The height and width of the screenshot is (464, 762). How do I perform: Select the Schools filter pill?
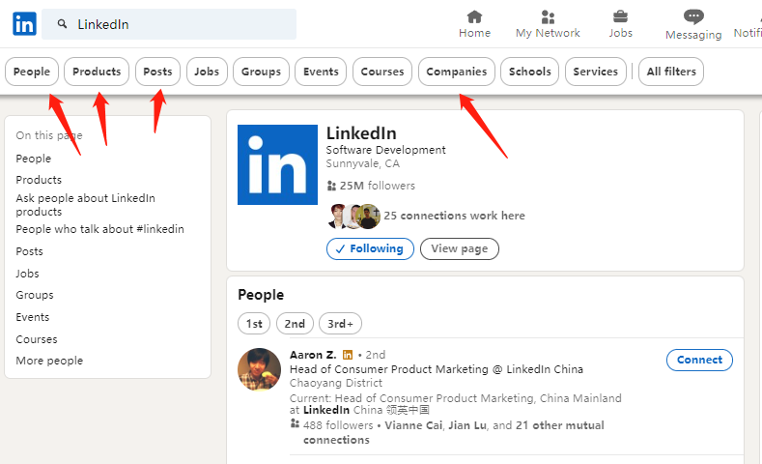530,71
